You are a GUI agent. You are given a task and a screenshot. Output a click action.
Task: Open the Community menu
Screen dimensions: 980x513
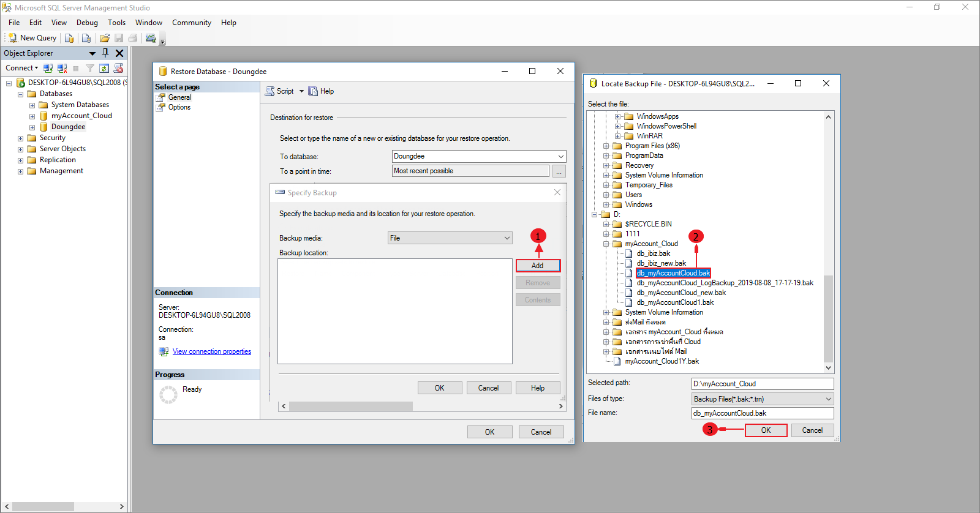192,23
